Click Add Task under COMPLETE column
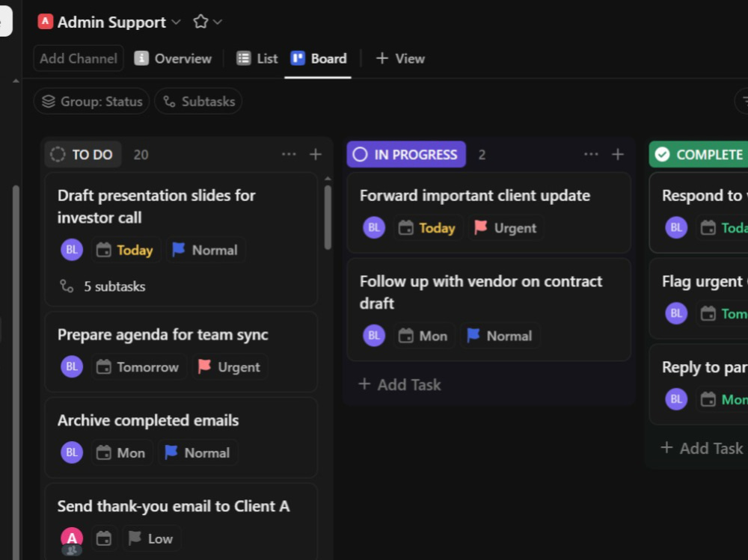 pos(702,448)
